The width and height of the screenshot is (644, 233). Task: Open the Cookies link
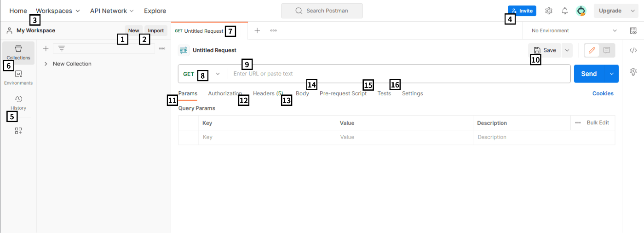pos(603,93)
